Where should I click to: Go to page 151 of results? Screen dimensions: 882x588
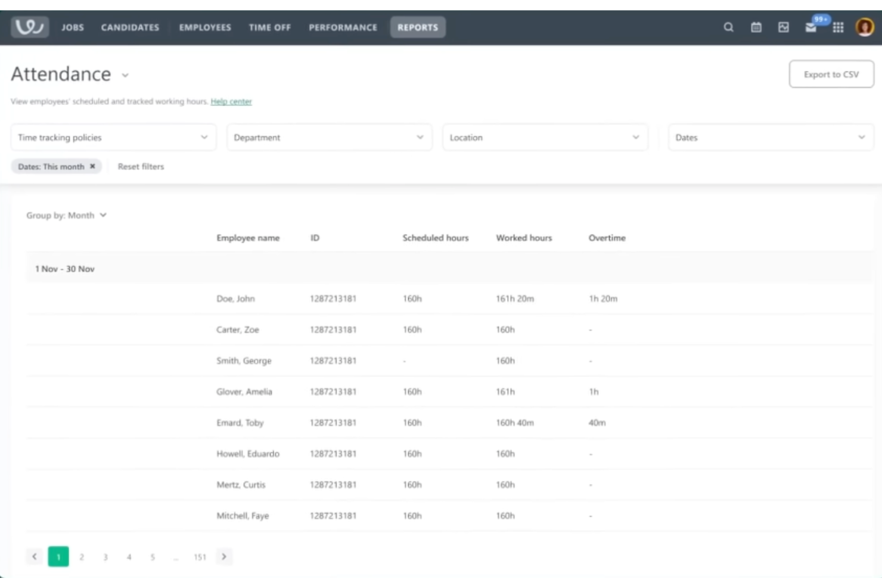click(x=200, y=556)
